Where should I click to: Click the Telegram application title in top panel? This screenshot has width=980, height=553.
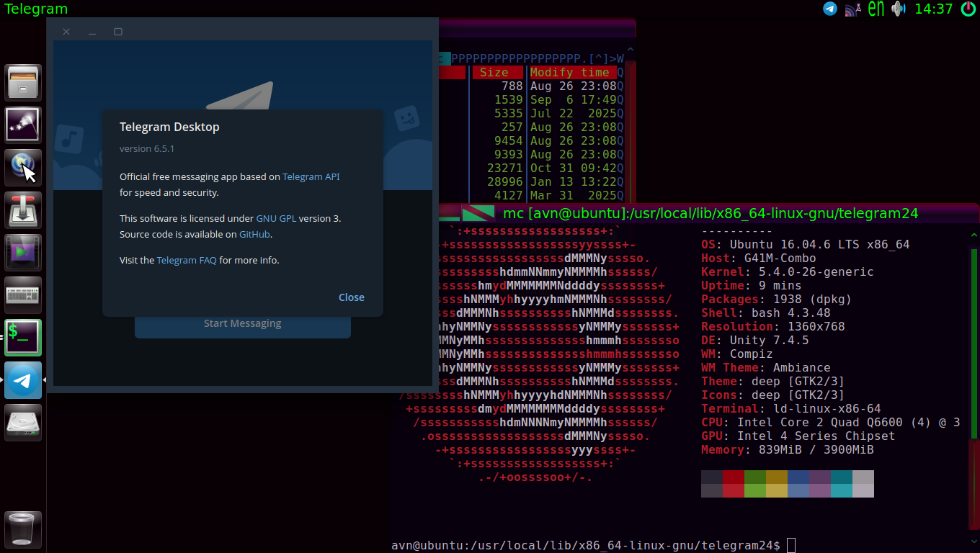[36, 9]
